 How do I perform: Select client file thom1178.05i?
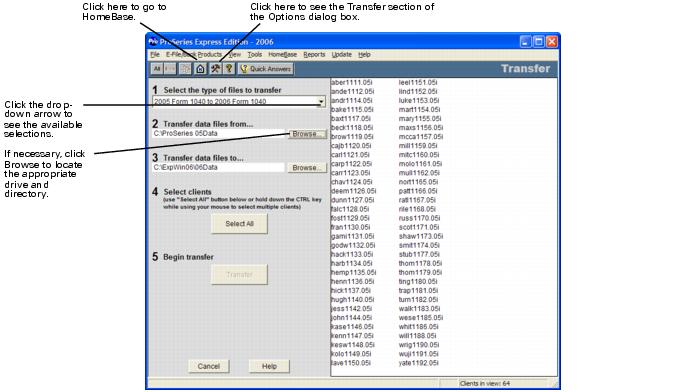tap(420, 263)
